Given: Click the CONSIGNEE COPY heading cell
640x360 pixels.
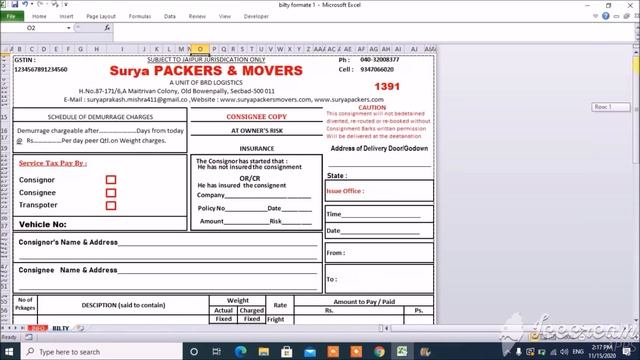Looking at the screenshot, I should [257, 117].
